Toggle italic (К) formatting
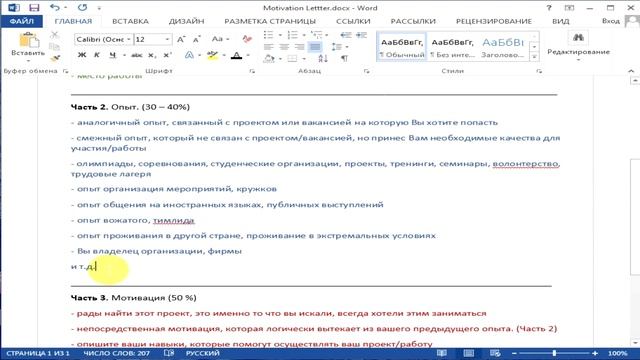 (x=97, y=56)
